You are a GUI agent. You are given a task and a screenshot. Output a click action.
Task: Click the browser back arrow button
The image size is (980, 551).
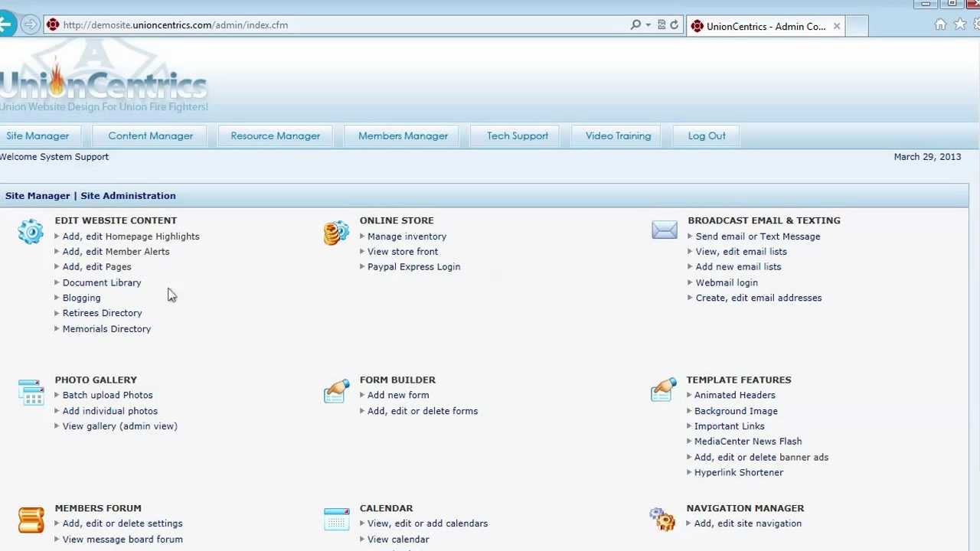pyautogui.click(x=5, y=24)
